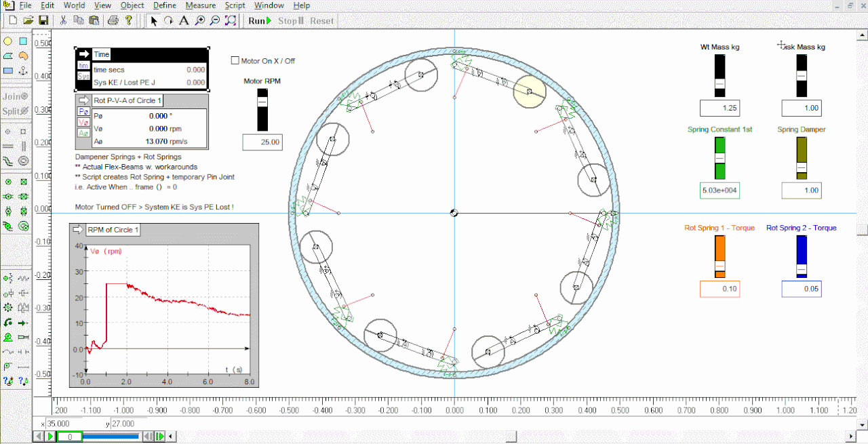The height and width of the screenshot is (444, 868).
Task: Click the green play button on tape player
Action: (50, 437)
